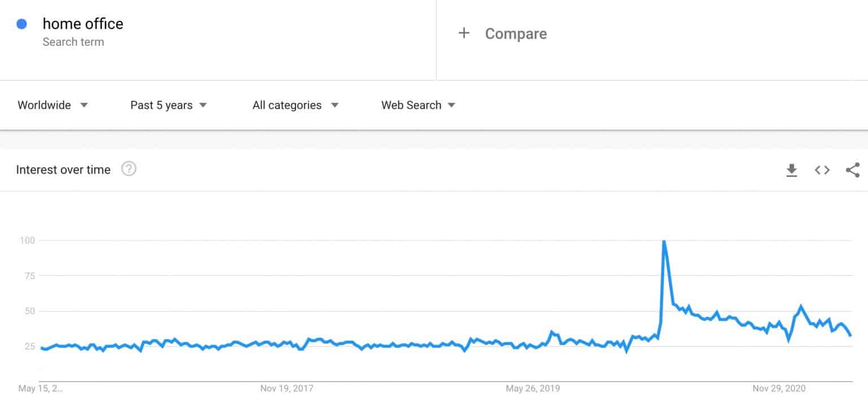The height and width of the screenshot is (401, 868).
Task: Click the Interest over time heading
Action: 63,169
